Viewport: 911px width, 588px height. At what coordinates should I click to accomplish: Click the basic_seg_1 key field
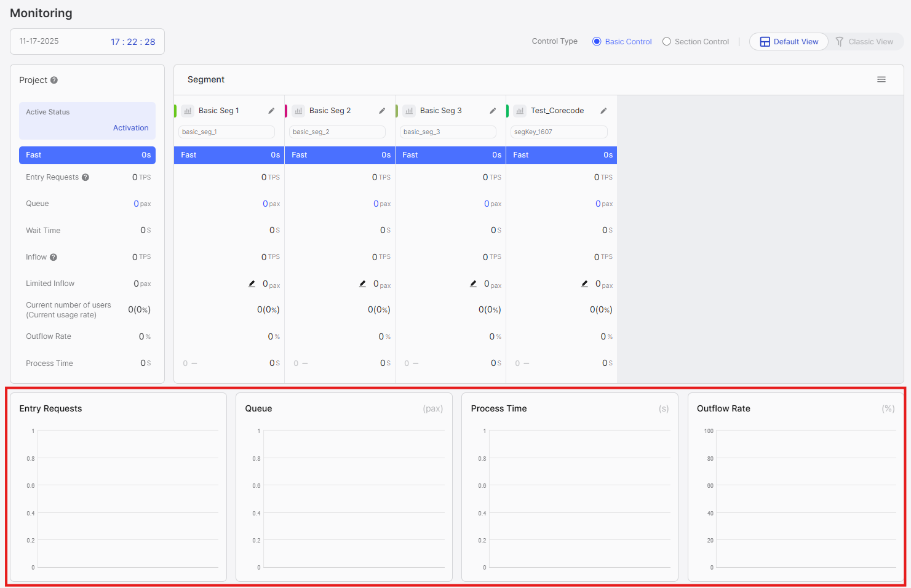point(226,132)
